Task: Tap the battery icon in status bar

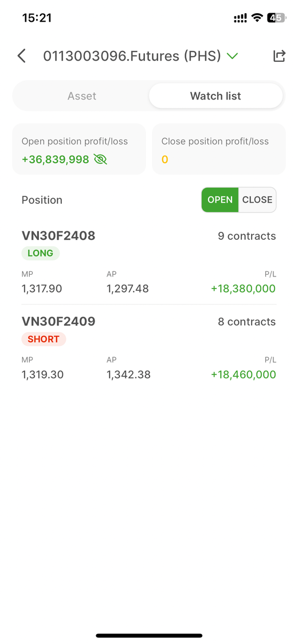Action: (x=276, y=18)
